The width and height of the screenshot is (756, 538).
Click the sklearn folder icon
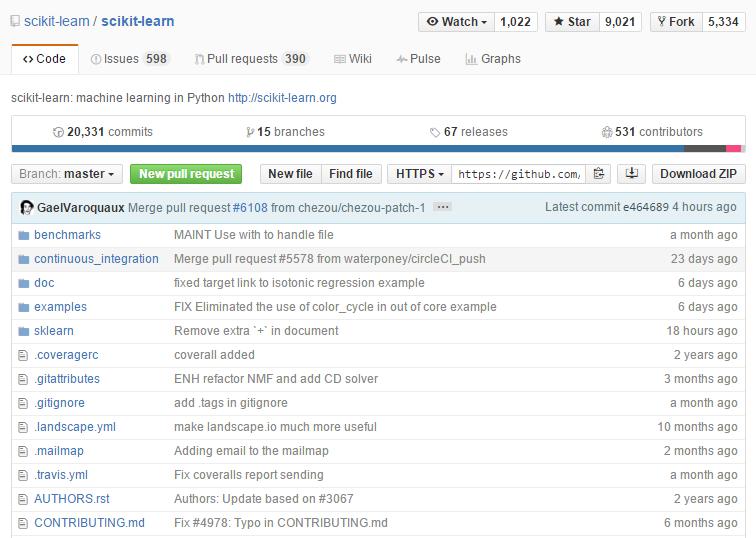[x=24, y=331]
